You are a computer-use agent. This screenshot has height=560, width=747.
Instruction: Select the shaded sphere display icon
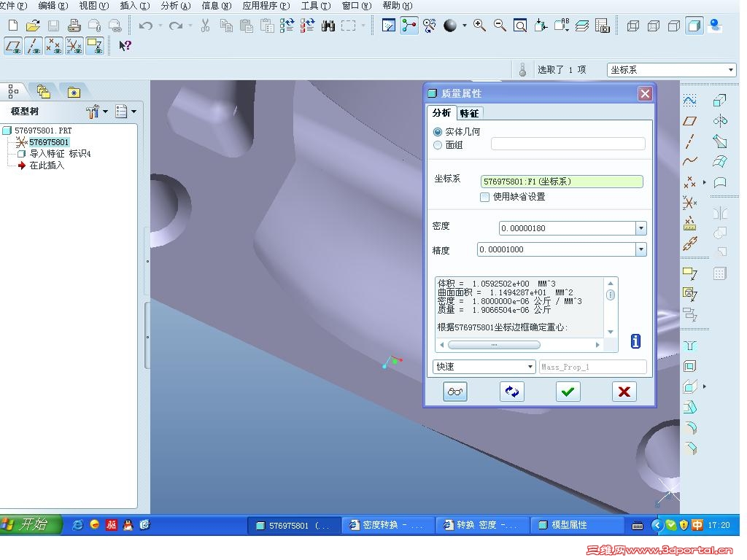click(449, 26)
